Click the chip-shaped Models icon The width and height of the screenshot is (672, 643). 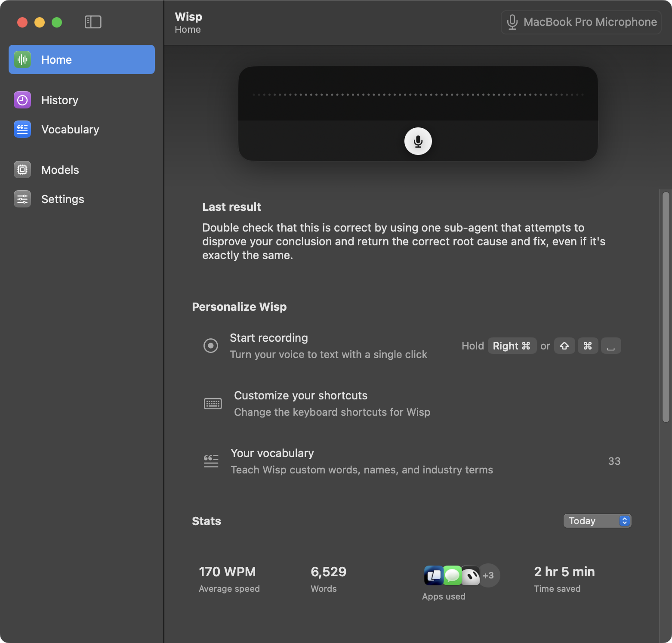pos(22,170)
